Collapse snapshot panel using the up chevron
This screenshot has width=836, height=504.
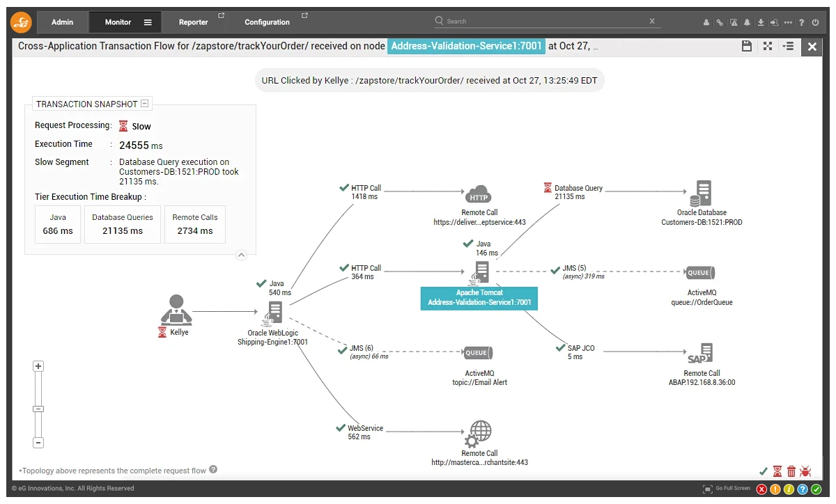tap(241, 255)
